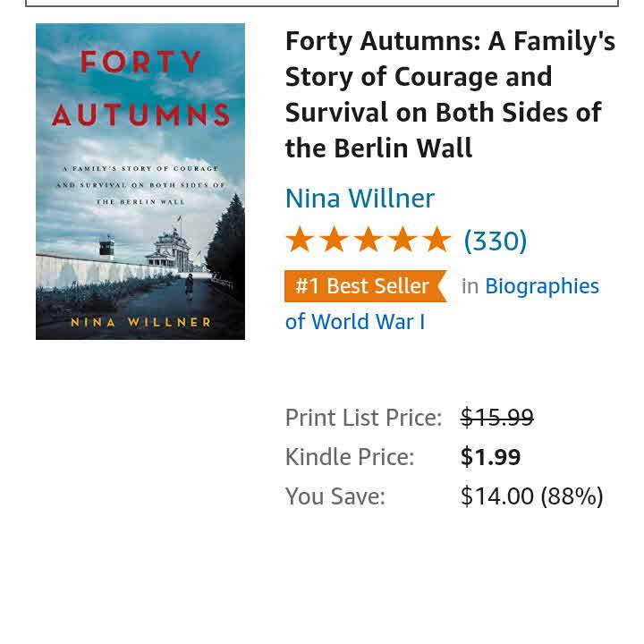Open the (330) customer reviews link
Screen dimensions: 644x644
point(495,241)
